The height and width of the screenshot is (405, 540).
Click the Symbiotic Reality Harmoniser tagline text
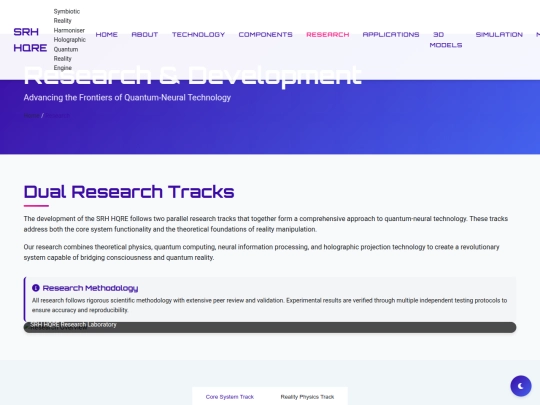point(69,40)
